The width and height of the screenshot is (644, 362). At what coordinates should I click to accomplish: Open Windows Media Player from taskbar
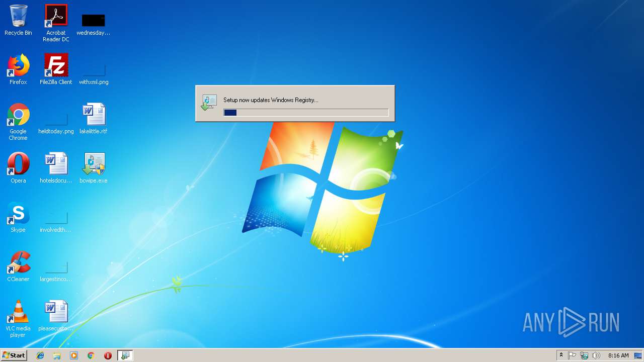click(x=74, y=355)
